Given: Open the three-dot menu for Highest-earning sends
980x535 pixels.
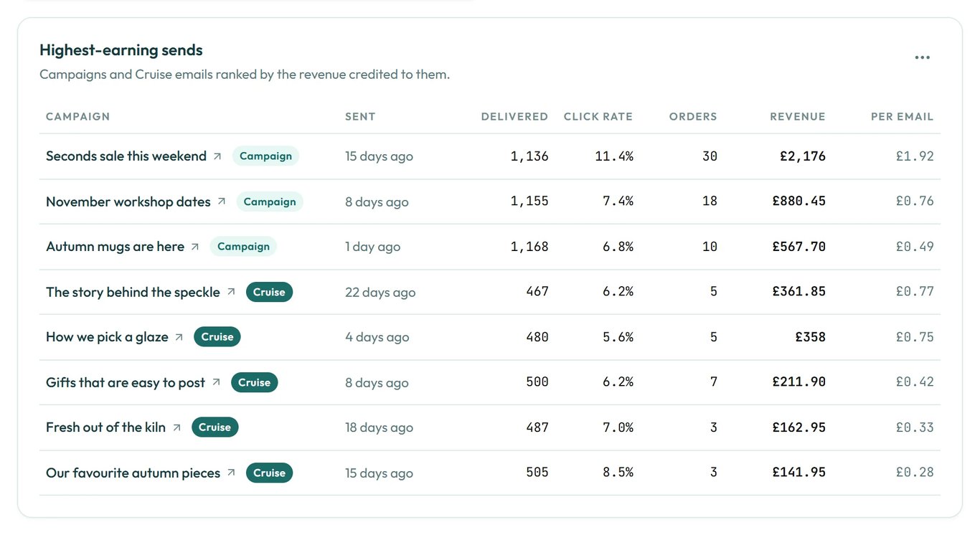Looking at the screenshot, I should (x=923, y=57).
